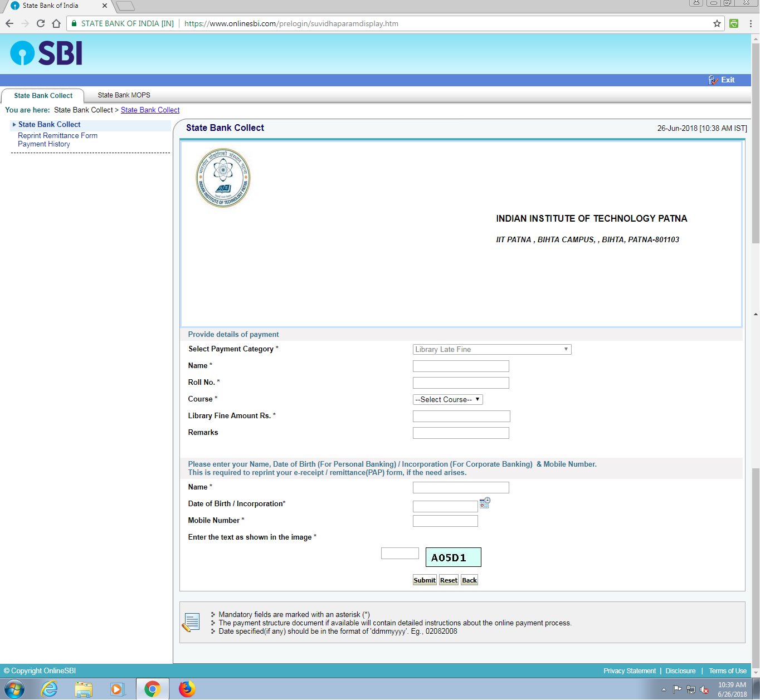Viewport: 760px width, 700px height.
Task: Bookmark this page with star icon
Action: pos(717,23)
